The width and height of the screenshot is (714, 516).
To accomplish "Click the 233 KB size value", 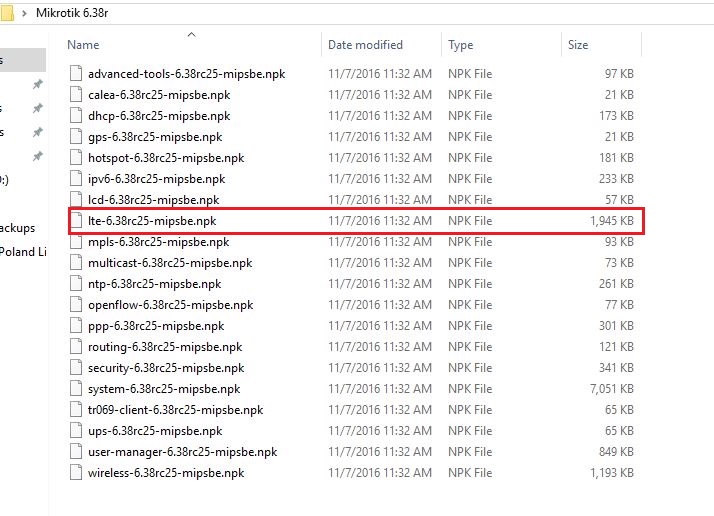I will pos(616,179).
